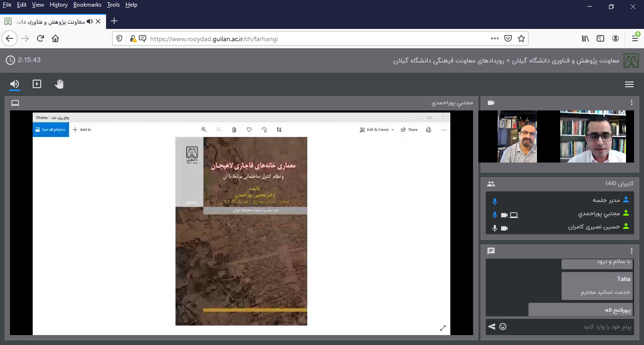Bookmark this page with star icon
644x345 pixels.
pyautogui.click(x=521, y=39)
